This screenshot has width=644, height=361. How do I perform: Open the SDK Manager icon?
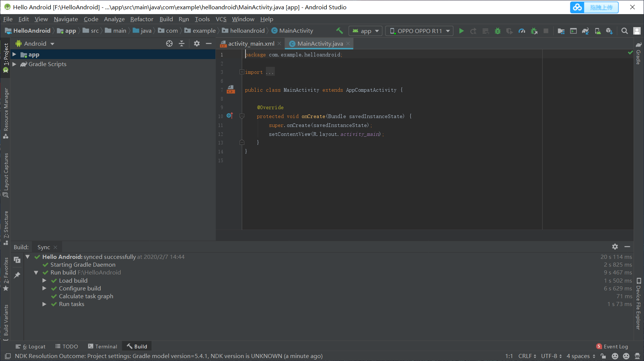(x=609, y=31)
